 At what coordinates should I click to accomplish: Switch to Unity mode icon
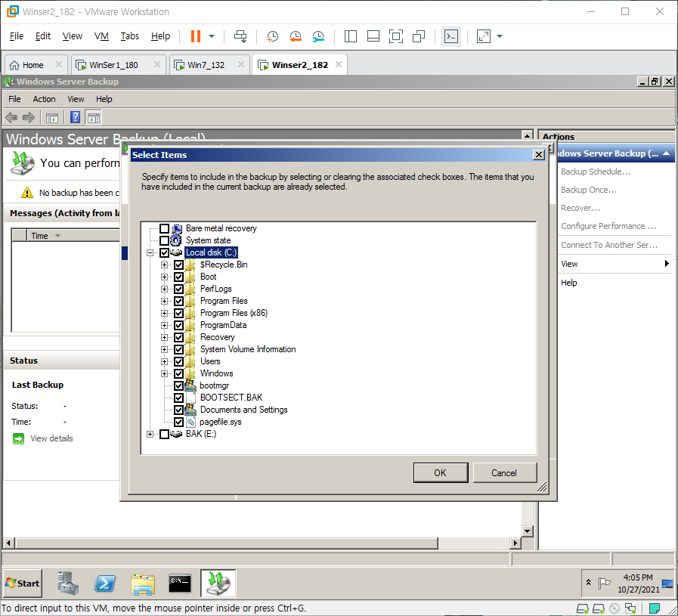point(419,36)
